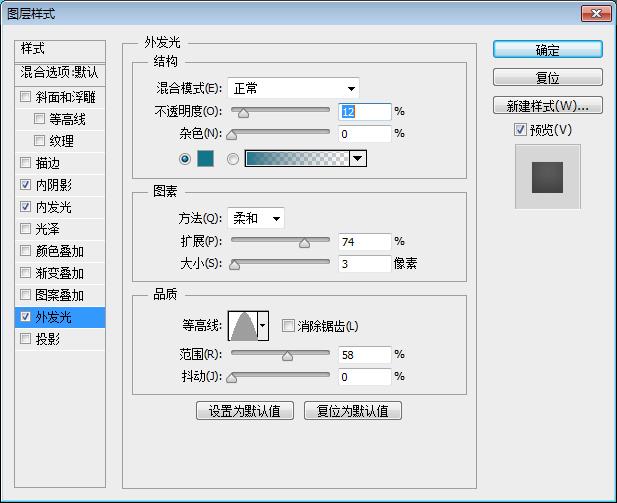The height and width of the screenshot is (503, 617).
Task: Click the teal-to-transparent gradient bar
Action: [297, 159]
